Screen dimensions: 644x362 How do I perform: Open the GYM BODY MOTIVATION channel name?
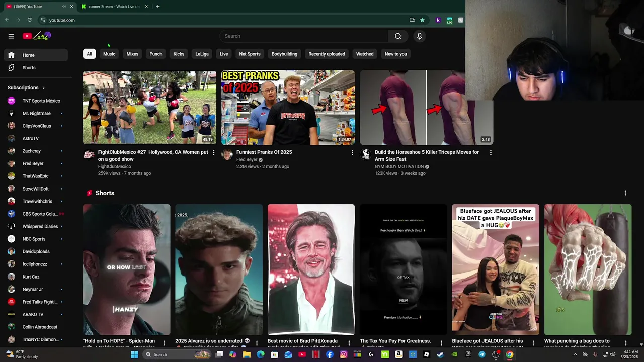click(x=399, y=166)
